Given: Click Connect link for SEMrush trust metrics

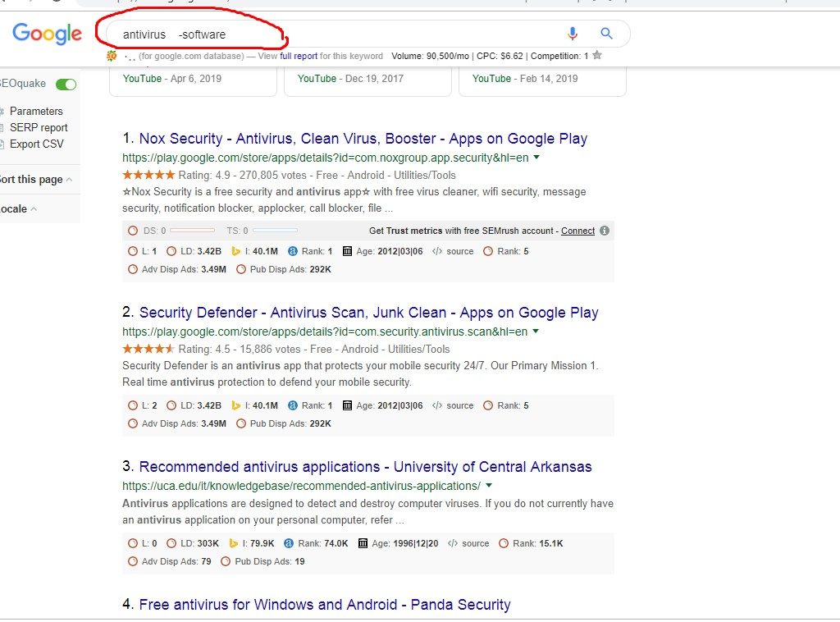Looking at the screenshot, I should (577, 231).
